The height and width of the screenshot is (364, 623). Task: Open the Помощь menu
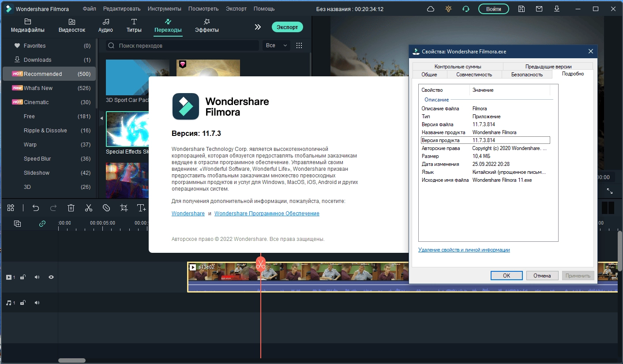pyautogui.click(x=264, y=9)
